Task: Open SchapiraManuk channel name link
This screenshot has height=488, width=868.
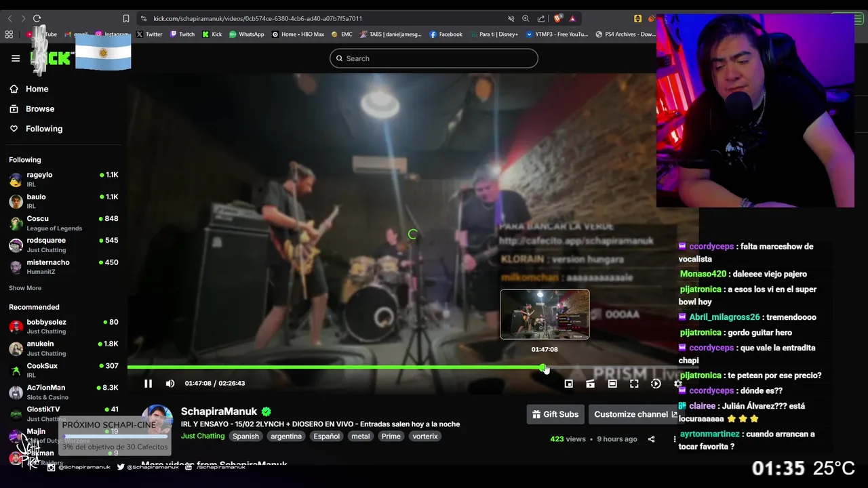Action: (x=219, y=411)
